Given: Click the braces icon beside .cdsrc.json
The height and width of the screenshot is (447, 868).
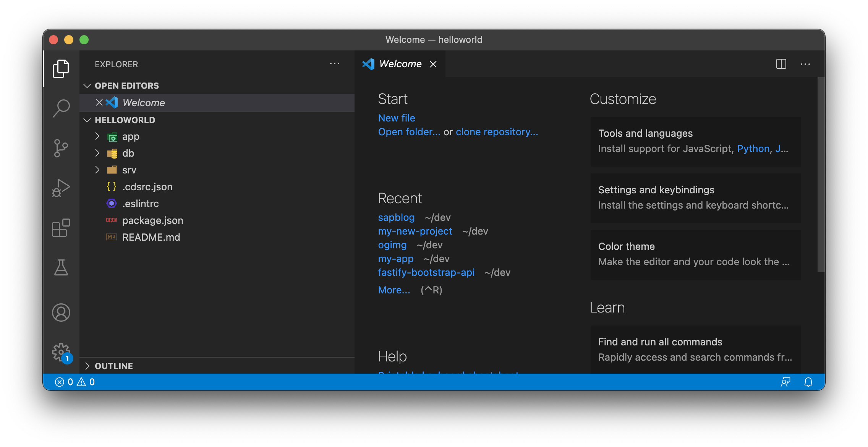Looking at the screenshot, I should (112, 187).
